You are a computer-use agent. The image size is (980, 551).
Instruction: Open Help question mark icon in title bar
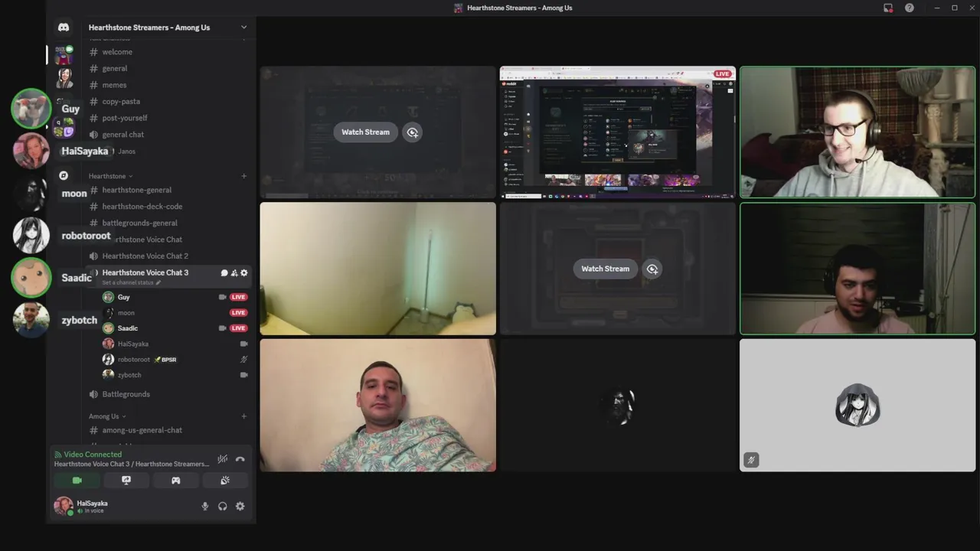tap(910, 8)
